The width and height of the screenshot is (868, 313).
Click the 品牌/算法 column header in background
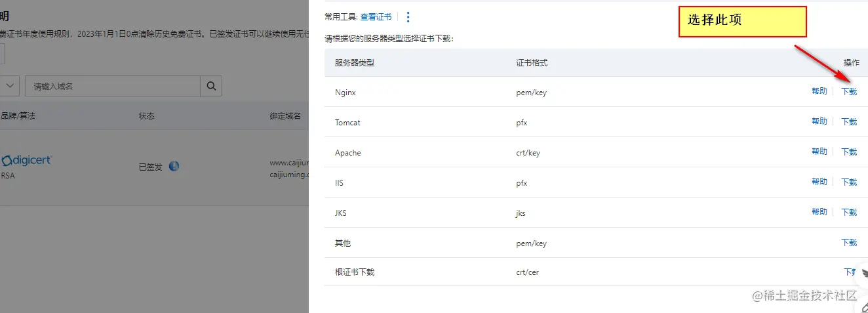point(18,116)
